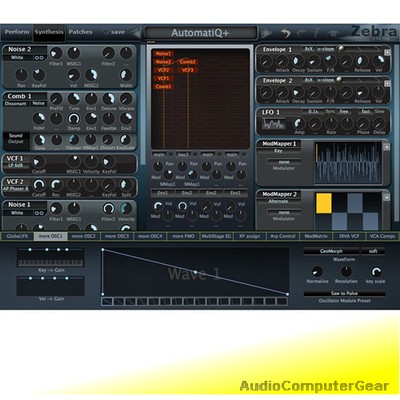Click the VCF 2 Res knob
The height and width of the screenshot is (400, 400).
coord(56,185)
